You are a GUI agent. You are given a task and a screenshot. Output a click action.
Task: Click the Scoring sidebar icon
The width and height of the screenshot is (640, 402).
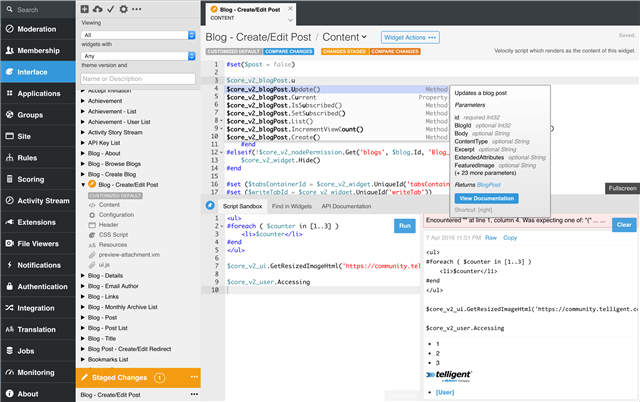pos(9,179)
